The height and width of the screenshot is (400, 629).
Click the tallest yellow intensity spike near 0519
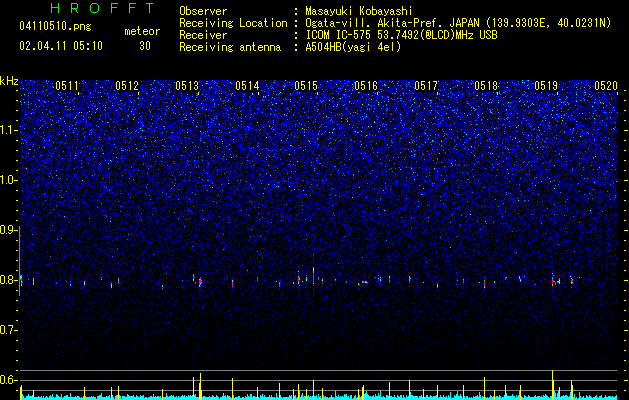click(553, 384)
